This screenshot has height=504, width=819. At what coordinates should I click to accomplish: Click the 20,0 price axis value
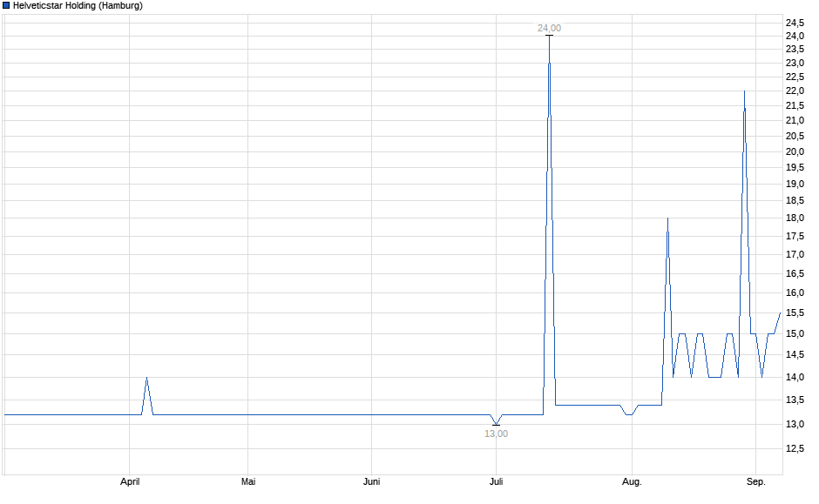click(795, 151)
